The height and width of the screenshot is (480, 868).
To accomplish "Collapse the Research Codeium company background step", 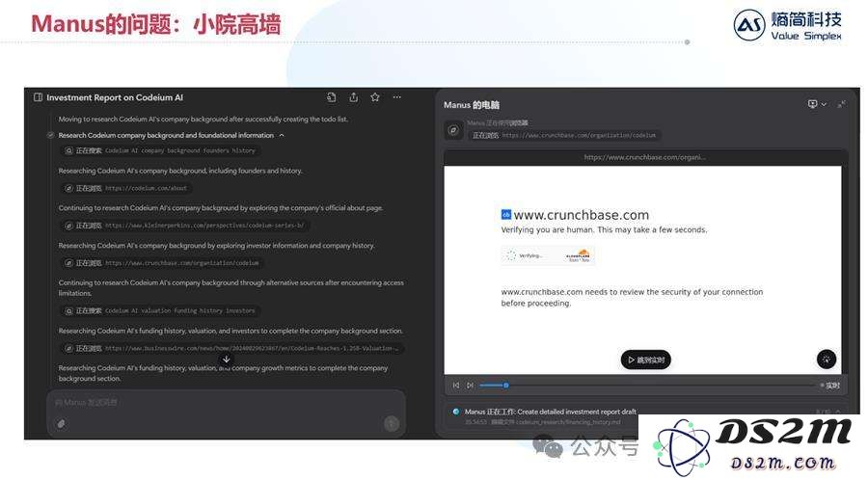I will click(x=282, y=136).
